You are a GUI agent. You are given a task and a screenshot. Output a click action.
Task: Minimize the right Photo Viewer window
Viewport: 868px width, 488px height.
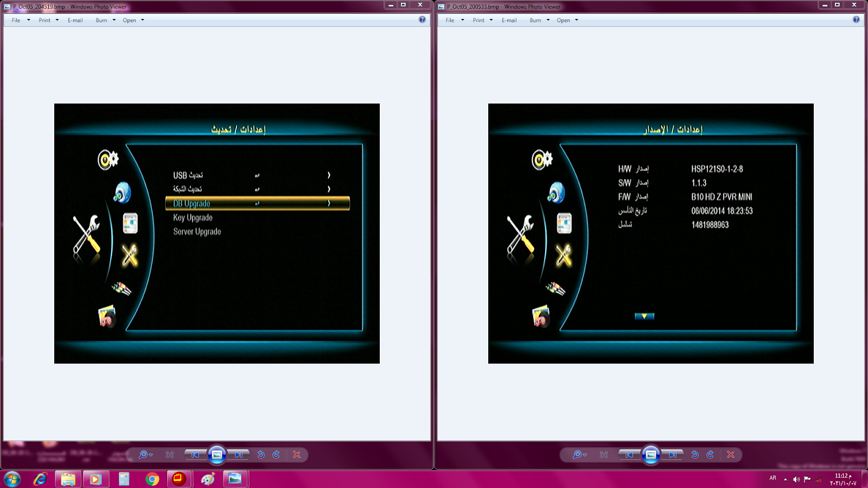(825, 5)
